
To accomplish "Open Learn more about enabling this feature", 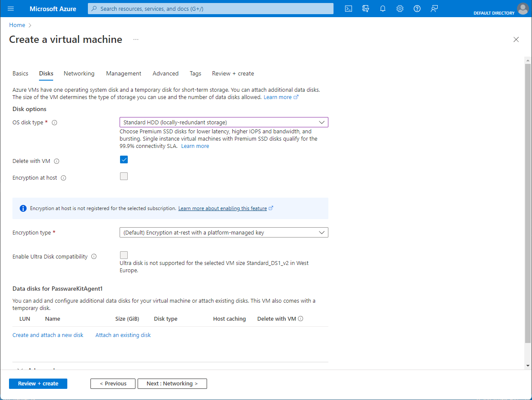I will pyautogui.click(x=225, y=208).
